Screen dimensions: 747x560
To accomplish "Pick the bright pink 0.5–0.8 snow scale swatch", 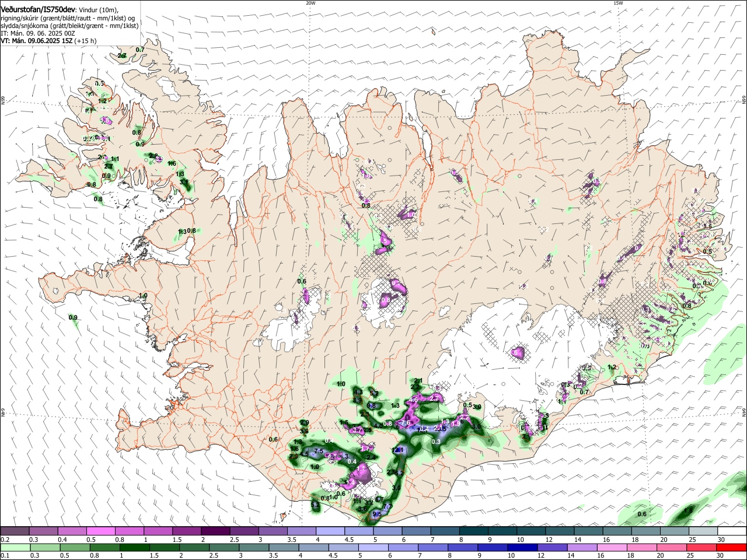I will [100, 531].
